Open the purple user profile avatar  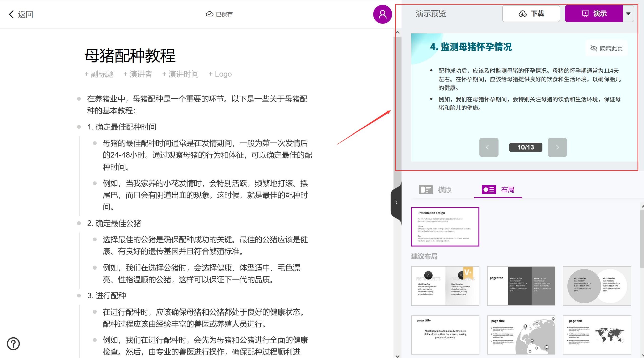pos(382,14)
